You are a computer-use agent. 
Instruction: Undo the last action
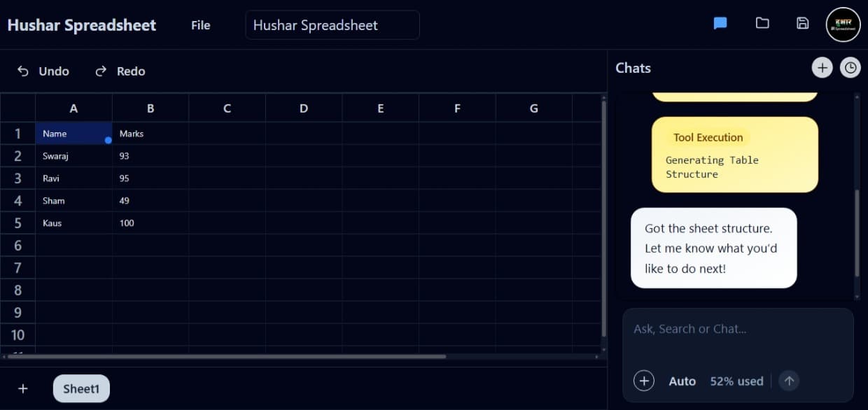pos(42,71)
